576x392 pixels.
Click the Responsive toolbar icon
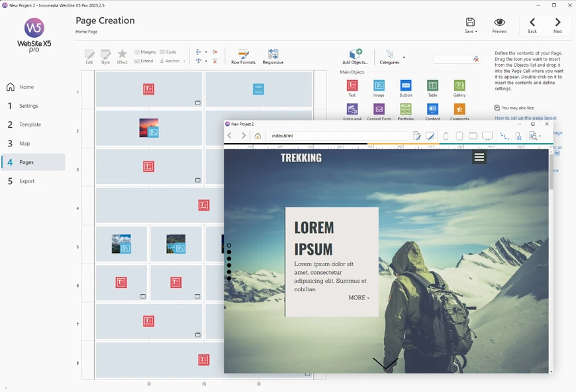(273, 56)
